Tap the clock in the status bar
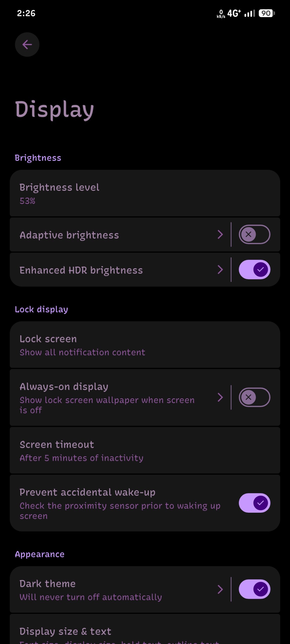 [26, 13]
